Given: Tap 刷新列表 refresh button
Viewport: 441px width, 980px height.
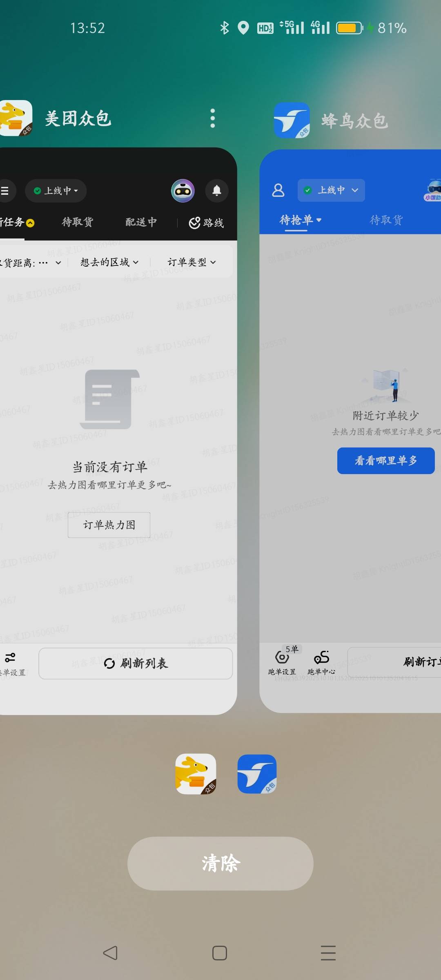Looking at the screenshot, I should (x=136, y=664).
